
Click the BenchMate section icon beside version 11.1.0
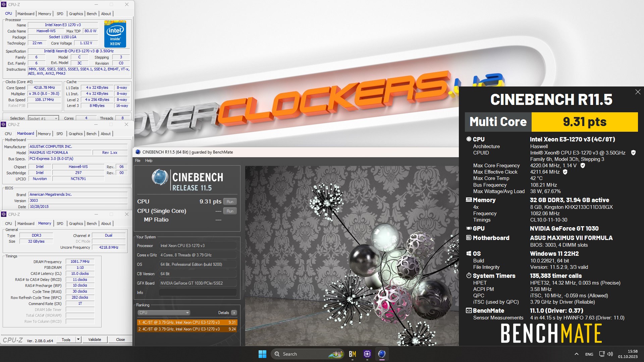469,310
